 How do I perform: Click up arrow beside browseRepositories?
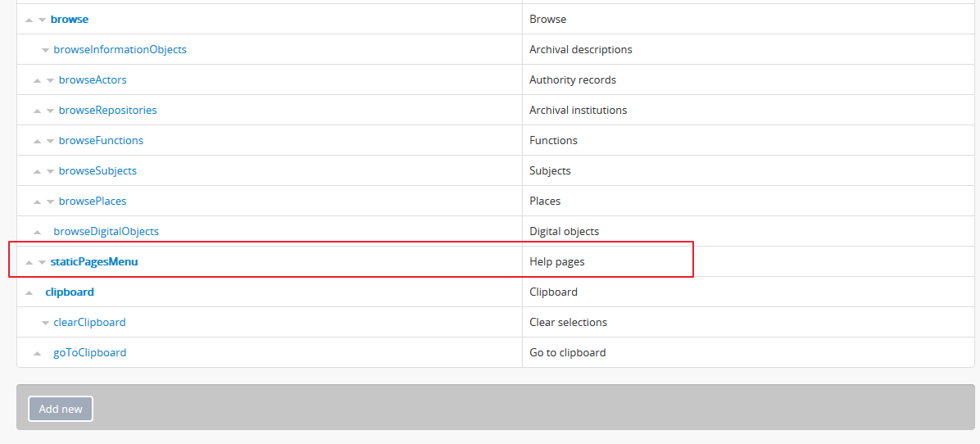click(37, 111)
